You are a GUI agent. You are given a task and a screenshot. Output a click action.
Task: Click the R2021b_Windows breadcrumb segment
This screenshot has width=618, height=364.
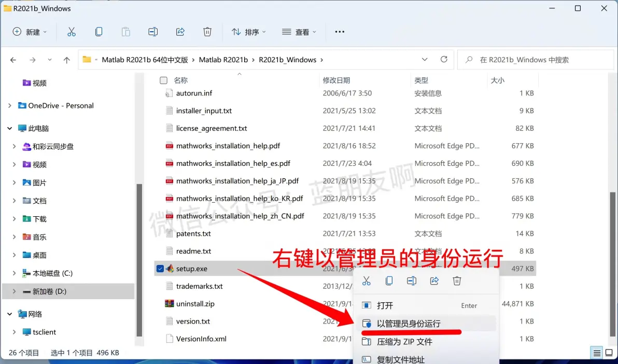pyautogui.click(x=287, y=60)
